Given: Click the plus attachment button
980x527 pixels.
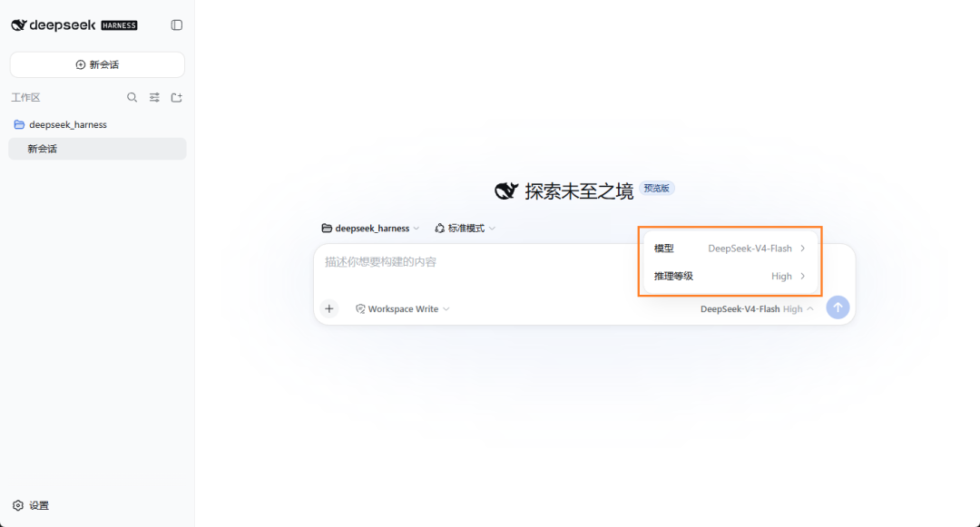Looking at the screenshot, I should point(329,308).
